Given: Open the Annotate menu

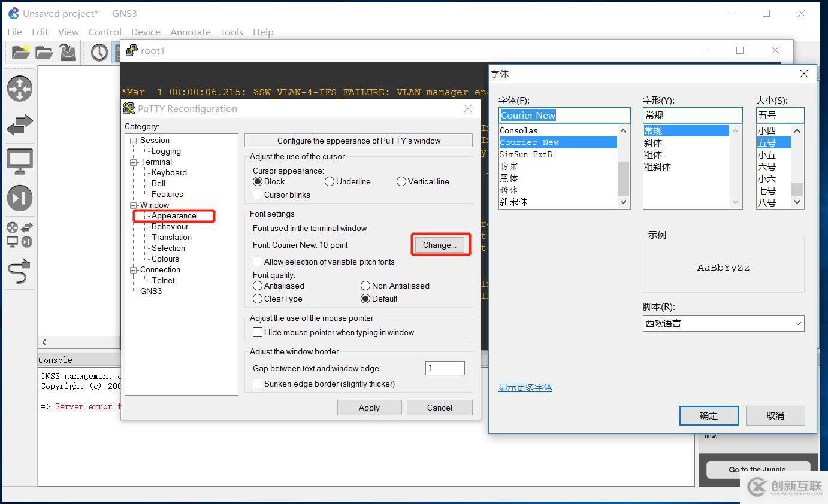Looking at the screenshot, I should tap(191, 32).
